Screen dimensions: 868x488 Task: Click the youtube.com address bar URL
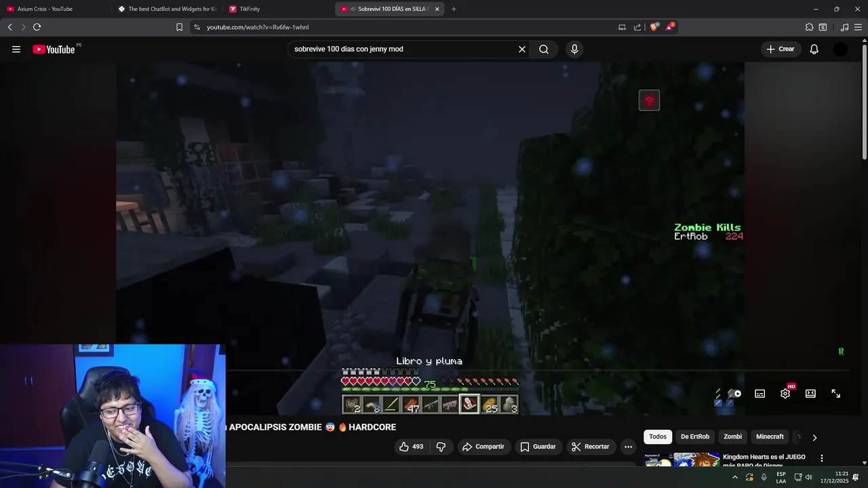click(258, 27)
